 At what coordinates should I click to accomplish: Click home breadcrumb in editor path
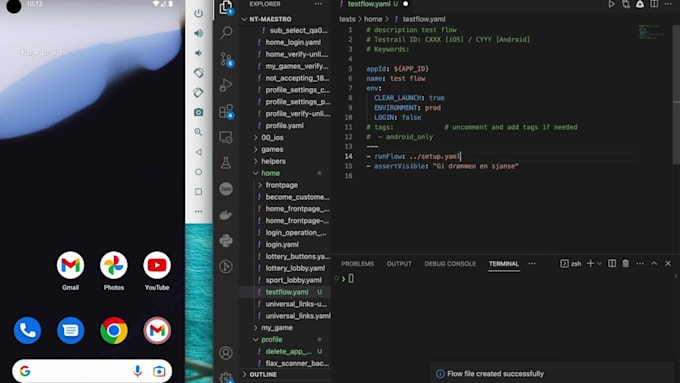click(x=373, y=19)
